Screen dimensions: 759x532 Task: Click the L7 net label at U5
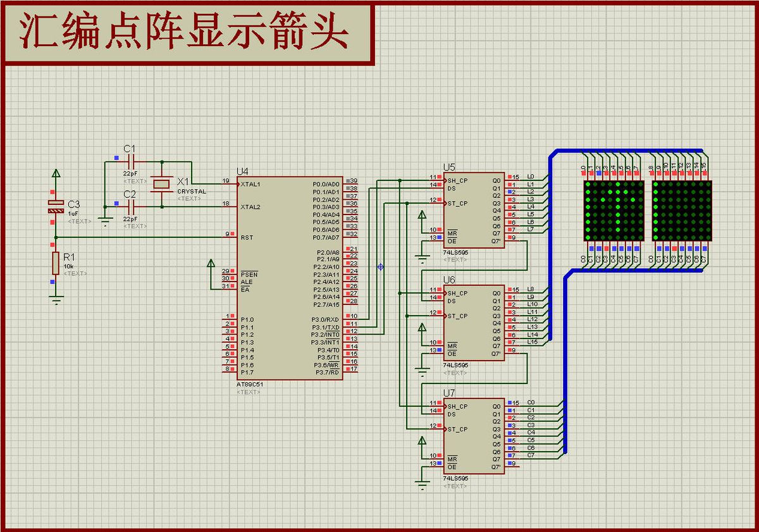[531, 229]
